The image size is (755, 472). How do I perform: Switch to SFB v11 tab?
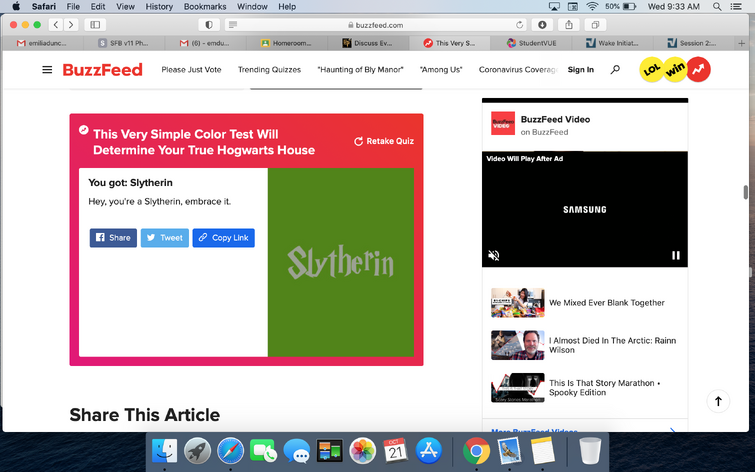(124, 43)
